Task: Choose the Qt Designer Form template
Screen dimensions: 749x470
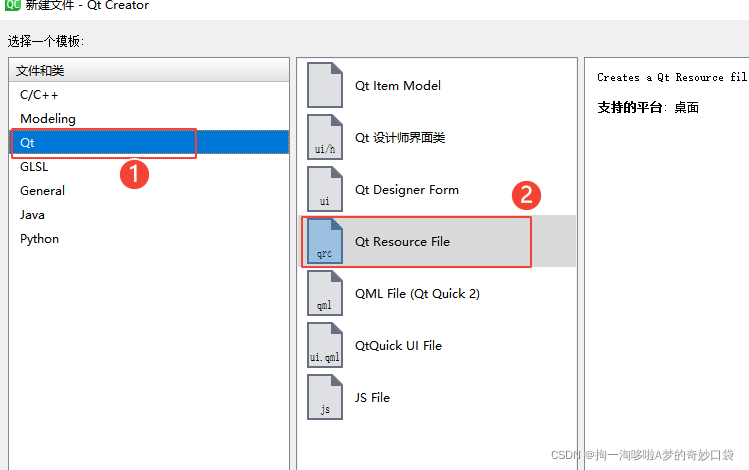Action: coord(437,190)
